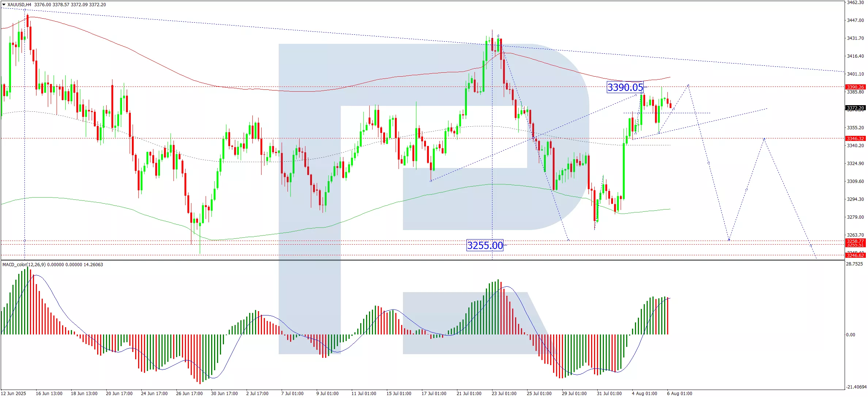Select the 3255.00 blue price text label
Screen dimensions: 868x398
[485, 245]
